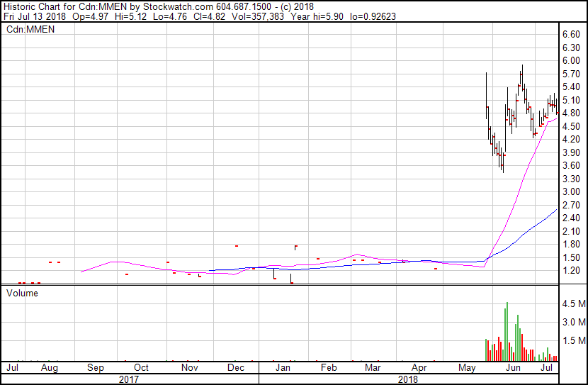Click the 1.20 price axis label
The height and width of the screenshot is (385, 588).
[571, 271]
